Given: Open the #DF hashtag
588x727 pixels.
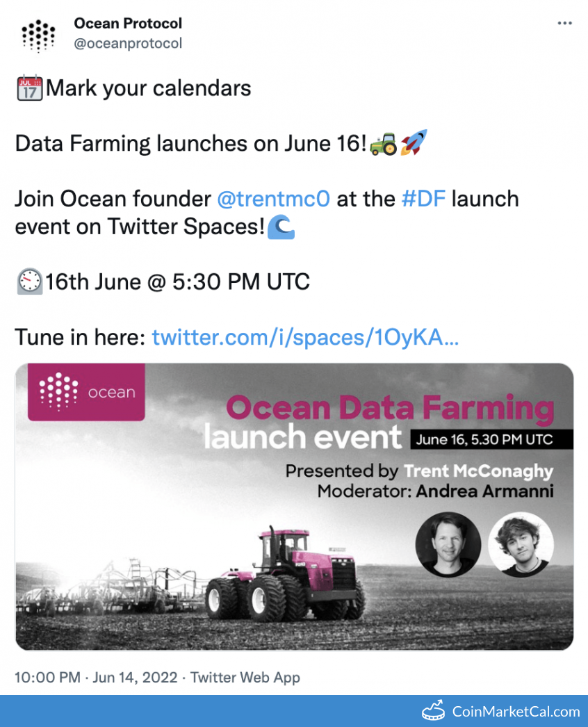Looking at the screenshot, I should pos(423,199).
